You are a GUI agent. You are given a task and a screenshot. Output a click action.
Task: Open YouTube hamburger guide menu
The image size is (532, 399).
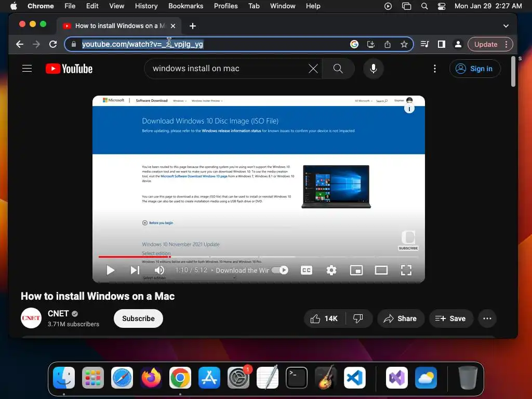point(27,69)
